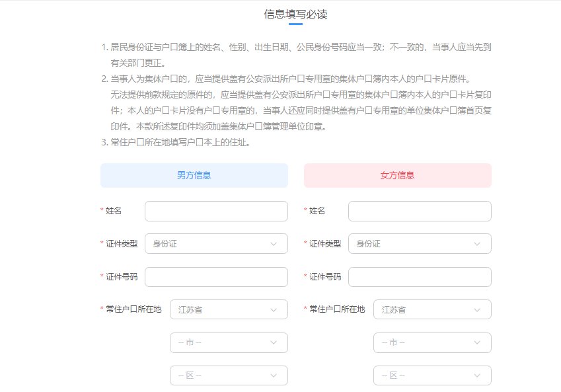Image resolution: width=561 pixels, height=392 pixels.
Task: Click the chevron arrow in male province selector
Action: click(274, 309)
